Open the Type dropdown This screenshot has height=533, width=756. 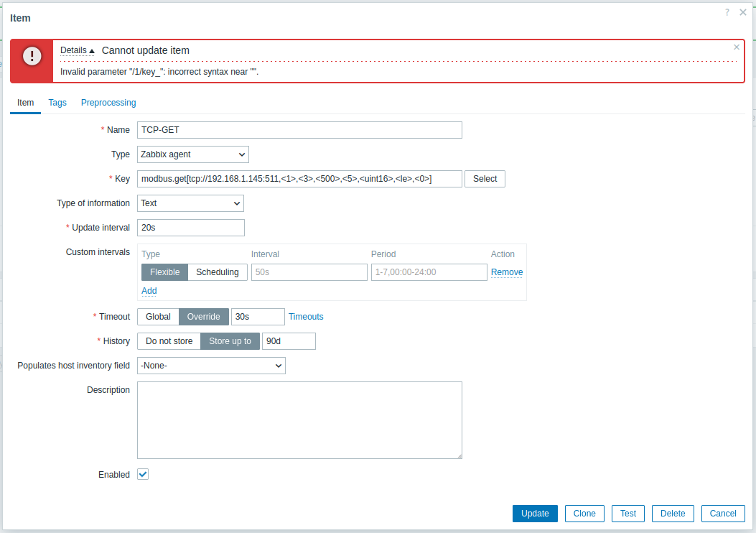[192, 154]
